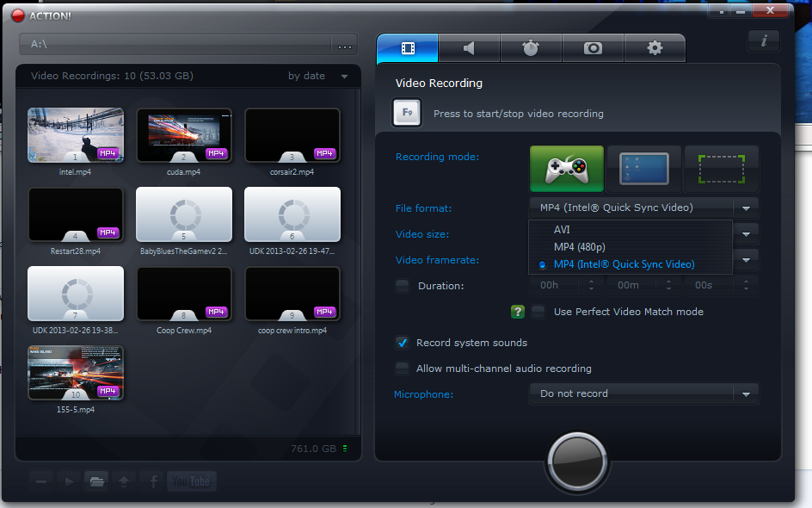Image resolution: width=812 pixels, height=508 pixels.
Task: Click the upload arrow icon
Action: (124, 481)
